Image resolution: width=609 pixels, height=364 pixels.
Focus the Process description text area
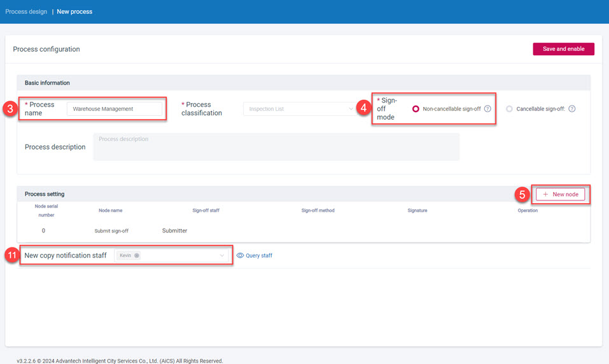(x=276, y=147)
